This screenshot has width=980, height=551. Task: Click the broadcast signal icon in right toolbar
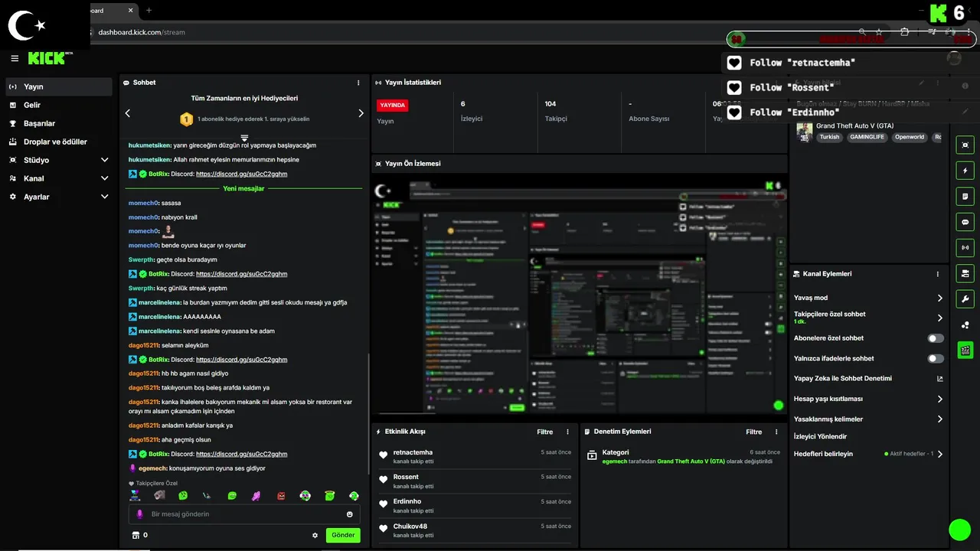tap(965, 247)
